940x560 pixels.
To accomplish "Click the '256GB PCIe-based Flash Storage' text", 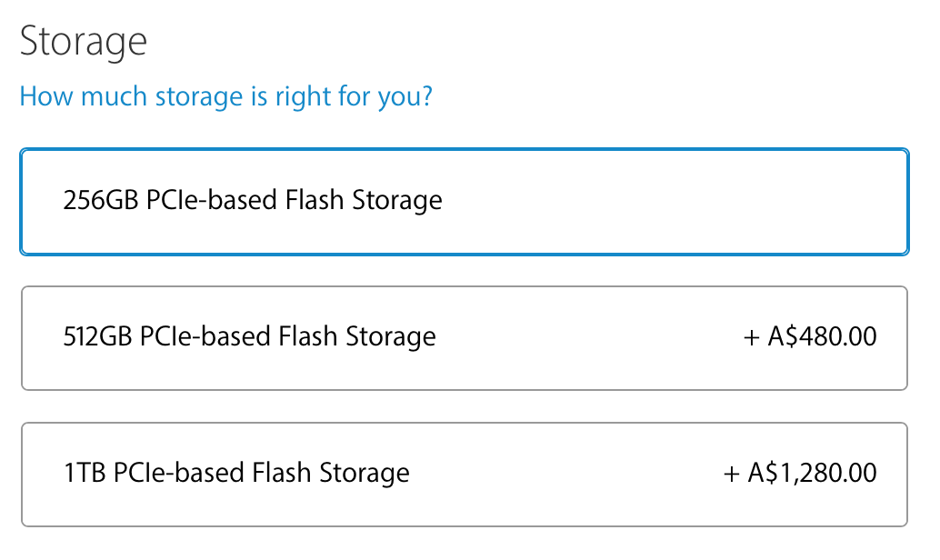I will pyautogui.click(x=253, y=200).
